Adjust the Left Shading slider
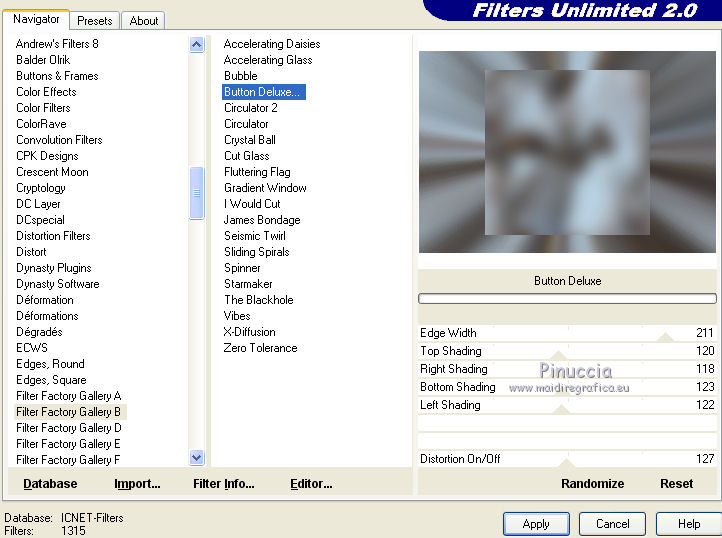Image resolution: width=722 pixels, height=538 pixels. point(567,405)
